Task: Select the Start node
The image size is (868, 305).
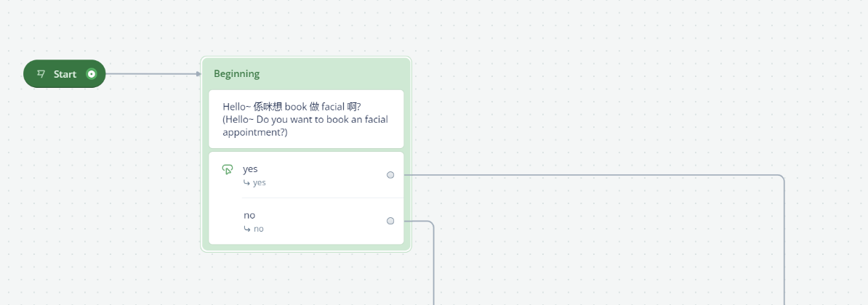Action: (x=64, y=74)
